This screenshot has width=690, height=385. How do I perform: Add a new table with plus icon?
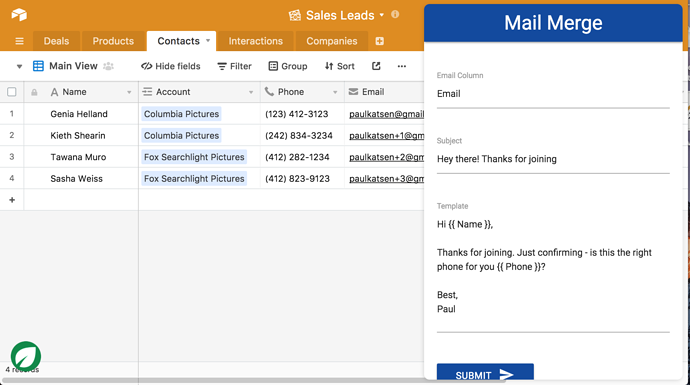(x=379, y=41)
